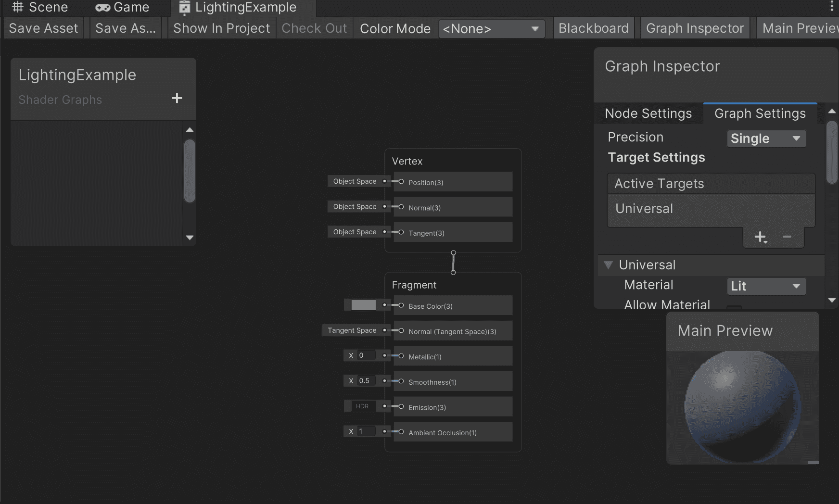Click the Blackboard scrollbar thumb
This screenshot has height=504, width=839.
click(x=190, y=171)
